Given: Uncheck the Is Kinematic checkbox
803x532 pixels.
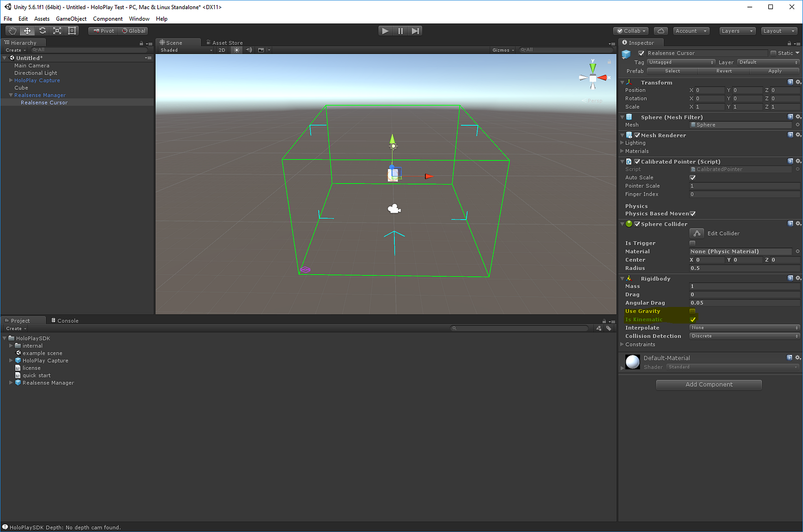Looking at the screenshot, I should point(693,319).
